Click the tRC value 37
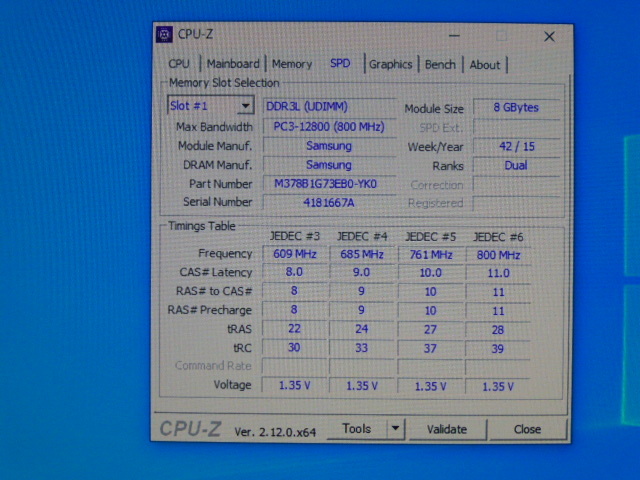 430,348
